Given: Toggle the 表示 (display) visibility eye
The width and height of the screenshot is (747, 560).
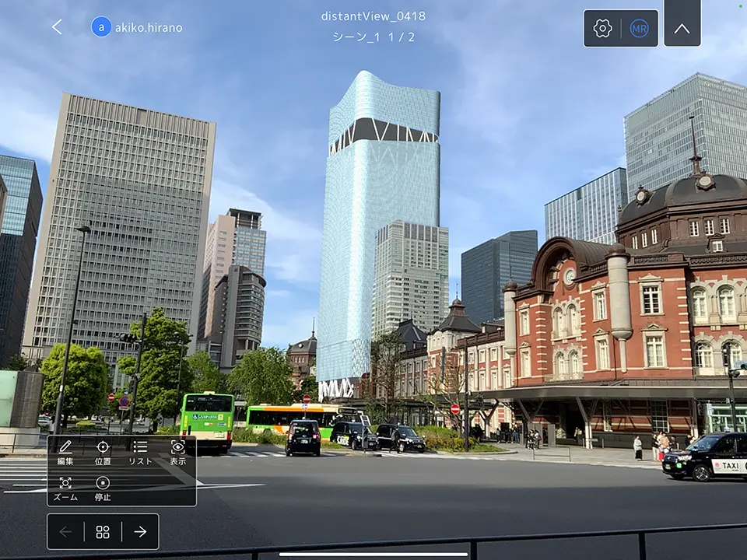Looking at the screenshot, I should pos(177,453).
